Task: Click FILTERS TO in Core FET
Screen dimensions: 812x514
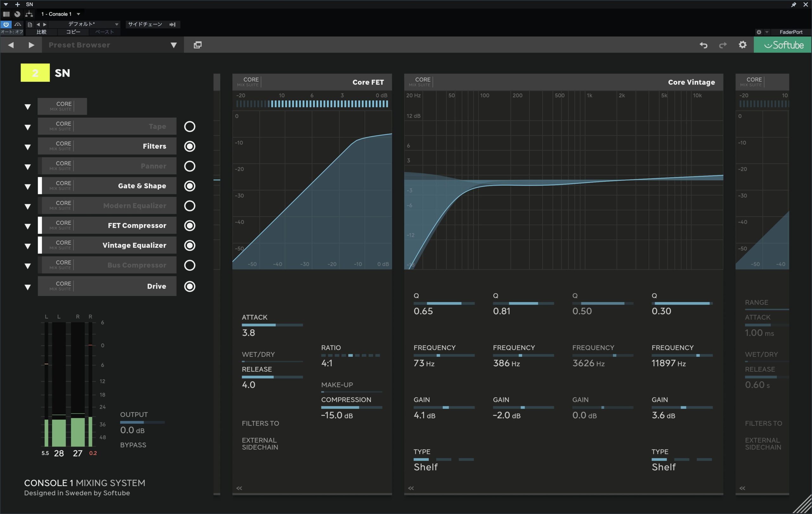Action: [x=260, y=423]
